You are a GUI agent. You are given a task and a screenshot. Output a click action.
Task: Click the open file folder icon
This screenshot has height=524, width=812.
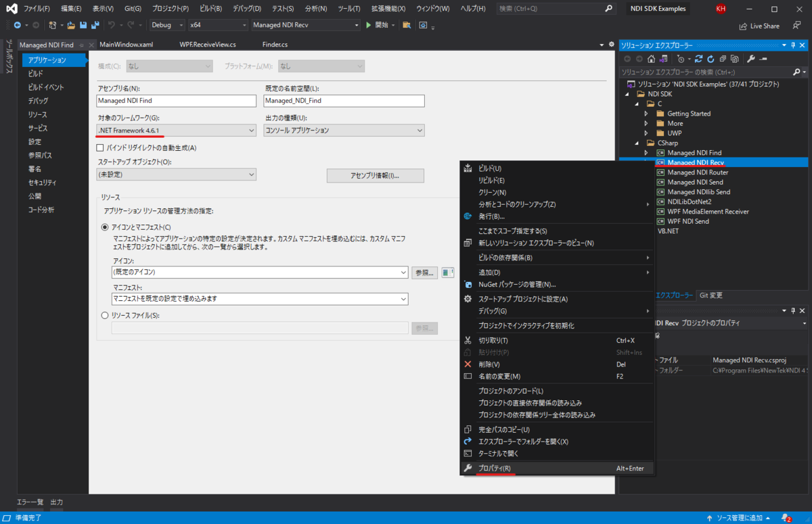coord(71,25)
